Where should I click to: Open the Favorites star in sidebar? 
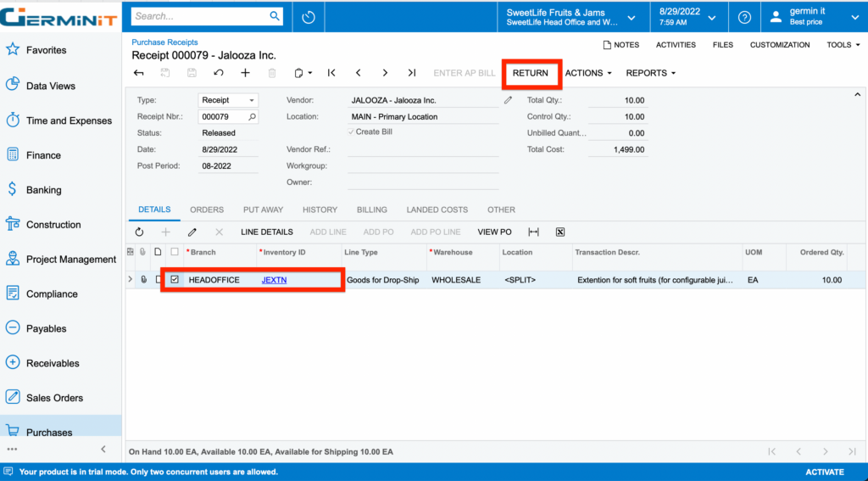(x=13, y=50)
